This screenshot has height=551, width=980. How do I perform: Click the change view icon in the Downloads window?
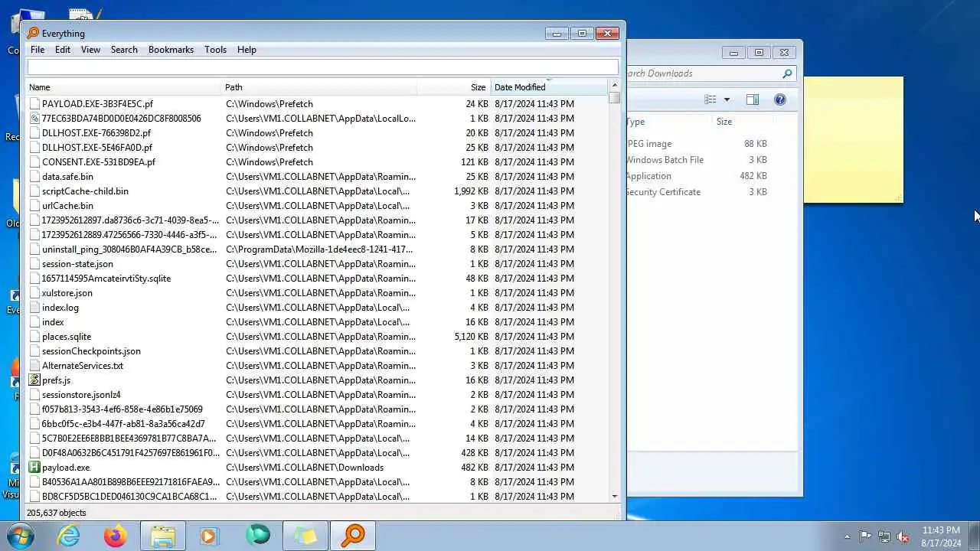point(710,99)
